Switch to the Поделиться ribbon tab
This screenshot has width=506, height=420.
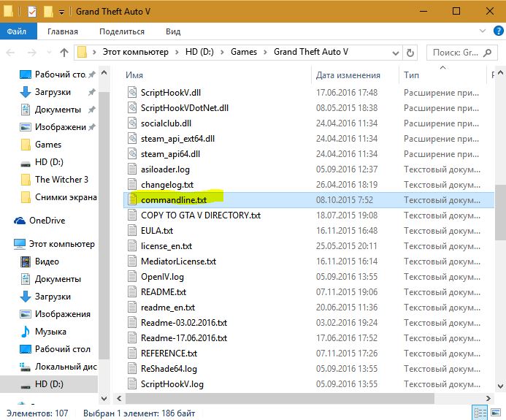[x=122, y=31]
